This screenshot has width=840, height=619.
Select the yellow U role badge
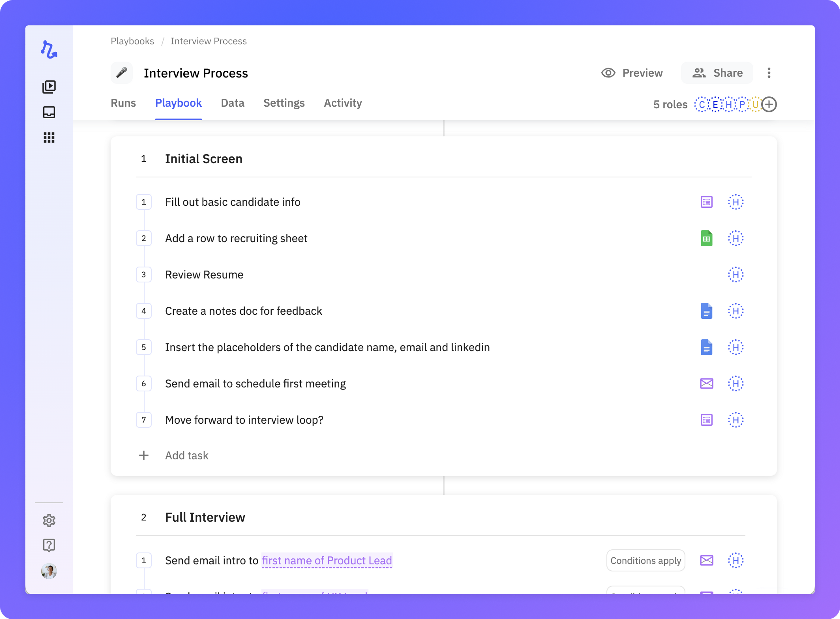(x=755, y=105)
